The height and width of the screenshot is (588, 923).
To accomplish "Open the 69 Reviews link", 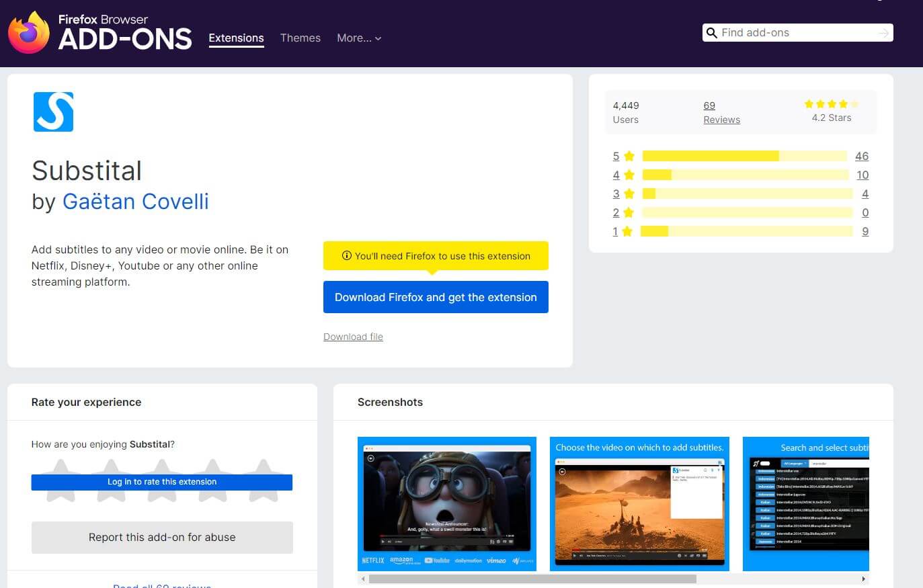I will [721, 112].
